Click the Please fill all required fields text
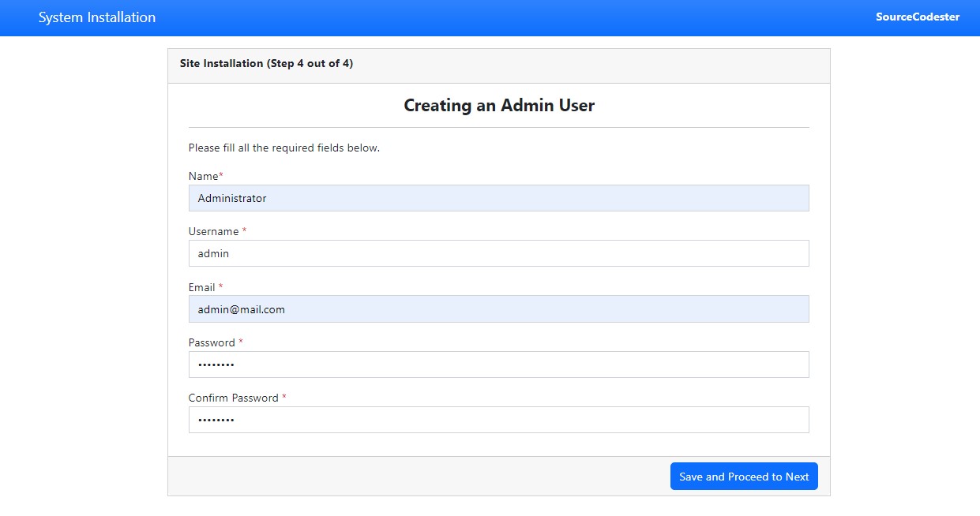The image size is (980, 516). click(284, 148)
